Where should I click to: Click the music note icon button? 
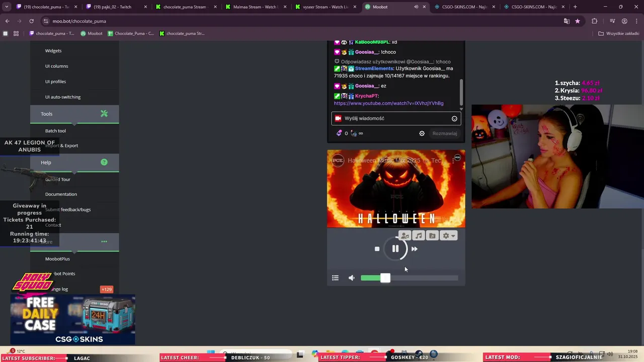tap(419, 236)
